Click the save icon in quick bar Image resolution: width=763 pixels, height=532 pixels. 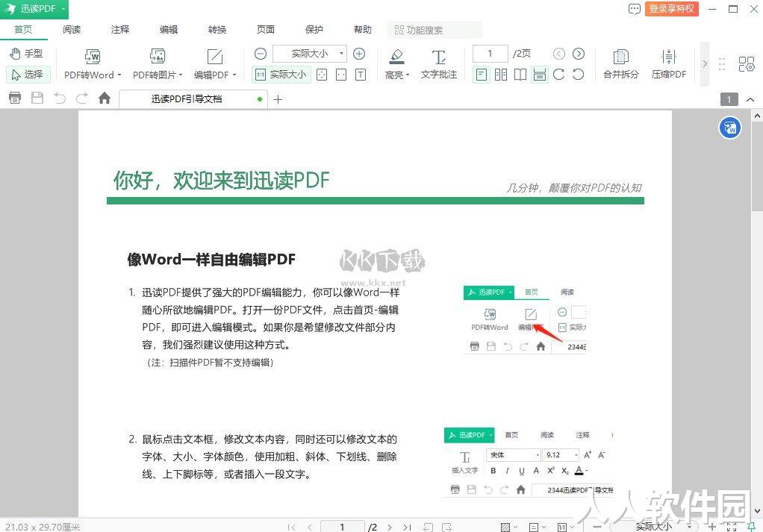(x=37, y=98)
